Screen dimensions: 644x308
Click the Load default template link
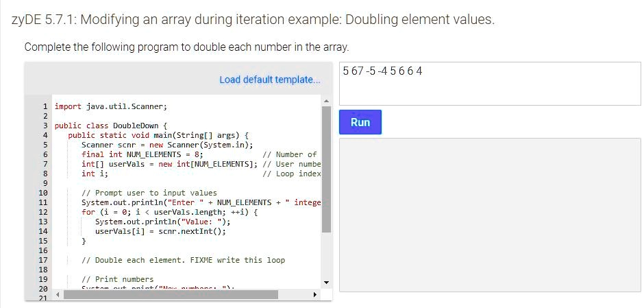coord(269,80)
